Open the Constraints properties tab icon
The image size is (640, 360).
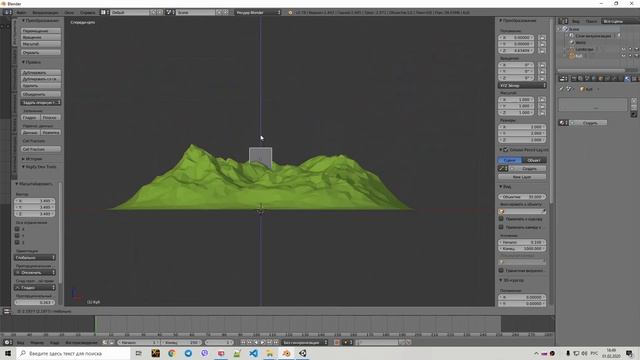point(607,78)
